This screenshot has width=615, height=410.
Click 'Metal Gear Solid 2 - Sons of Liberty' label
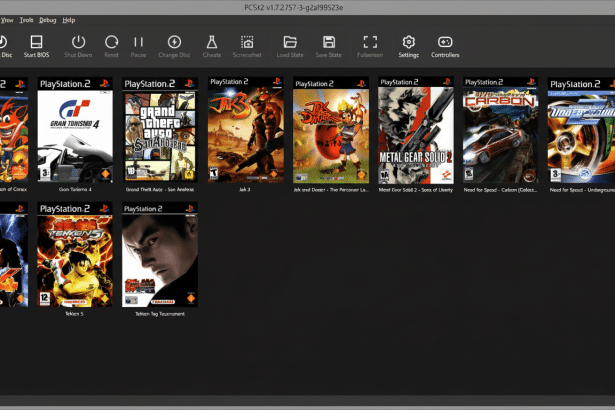(x=416, y=190)
